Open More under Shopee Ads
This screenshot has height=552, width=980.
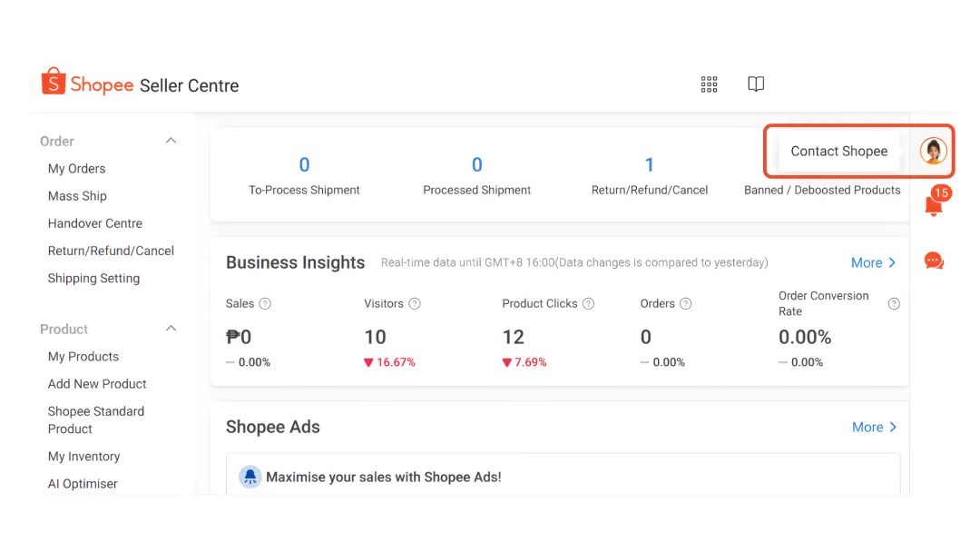point(874,427)
